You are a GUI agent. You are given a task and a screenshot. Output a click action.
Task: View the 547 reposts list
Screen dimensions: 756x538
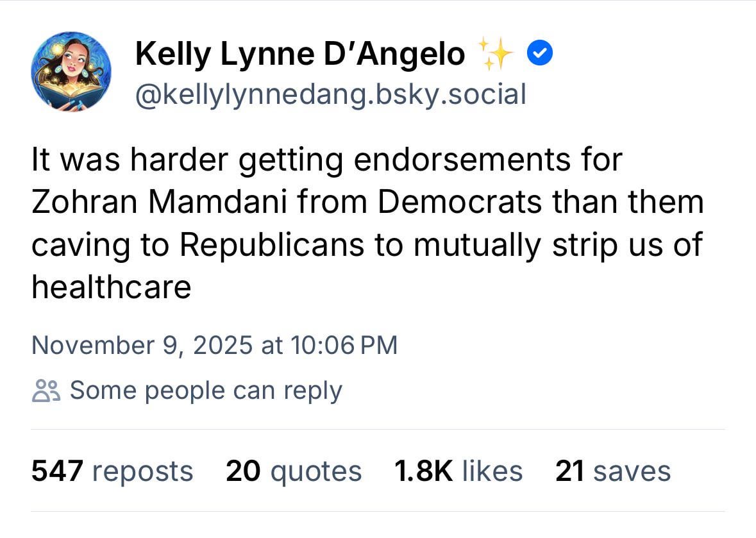tap(112, 471)
